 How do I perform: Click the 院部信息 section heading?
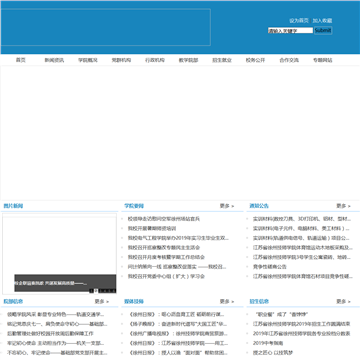pos(13,301)
